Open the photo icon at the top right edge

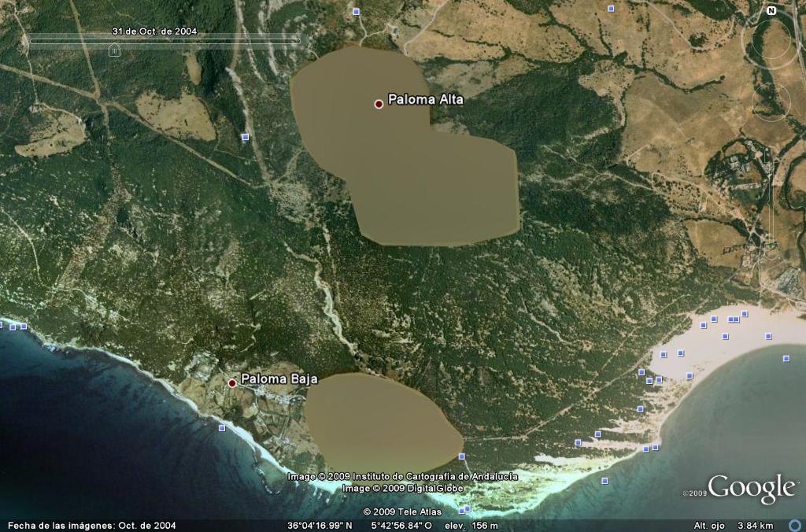pyautogui.click(x=612, y=9)
